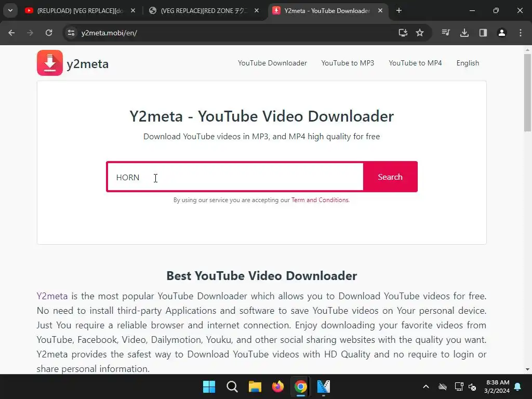This screenshot has width=532, height=399.
Task: Open the video editor taskbar icon
Action: pos(323,387)
